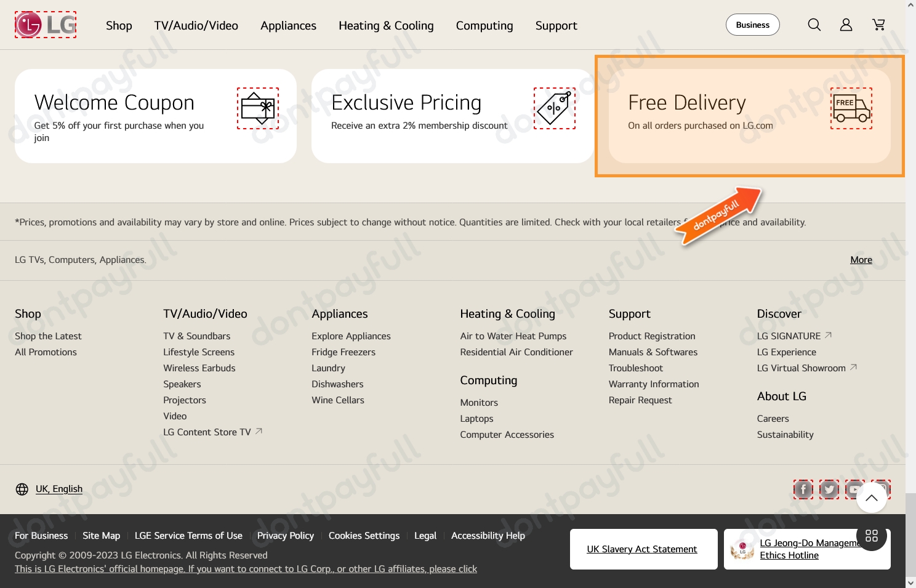Open the shopping cart icon
Image resolution: width=916 pixels, height=588 pixels.
point(878,25)
